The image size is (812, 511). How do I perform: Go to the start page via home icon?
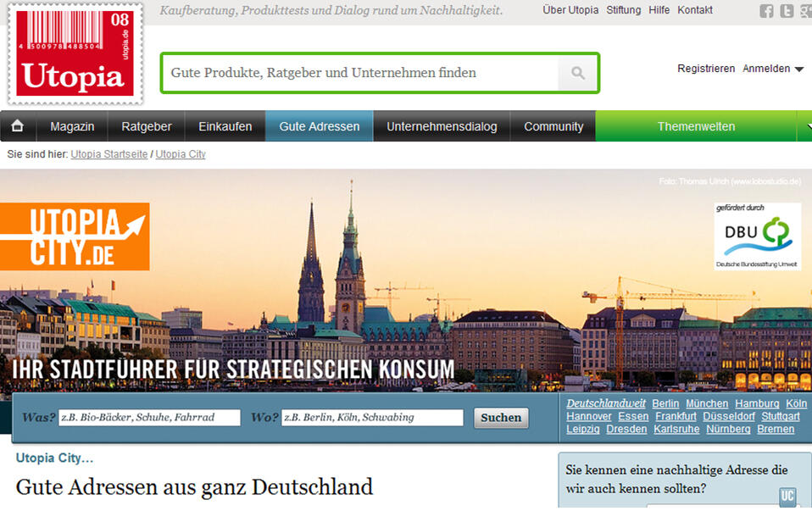tap(18, 125)
